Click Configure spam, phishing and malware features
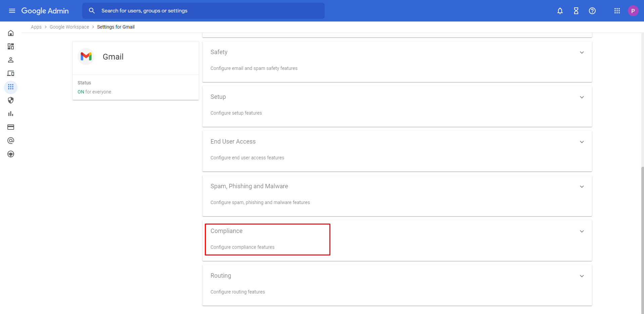Screen dimensions: 644x314 tap(260, 202)
